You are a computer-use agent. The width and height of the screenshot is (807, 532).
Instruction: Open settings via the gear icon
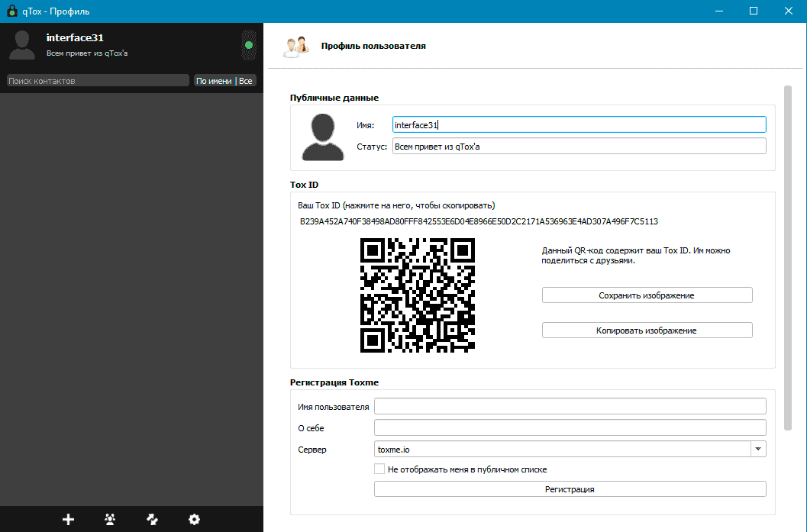point(194,520)
